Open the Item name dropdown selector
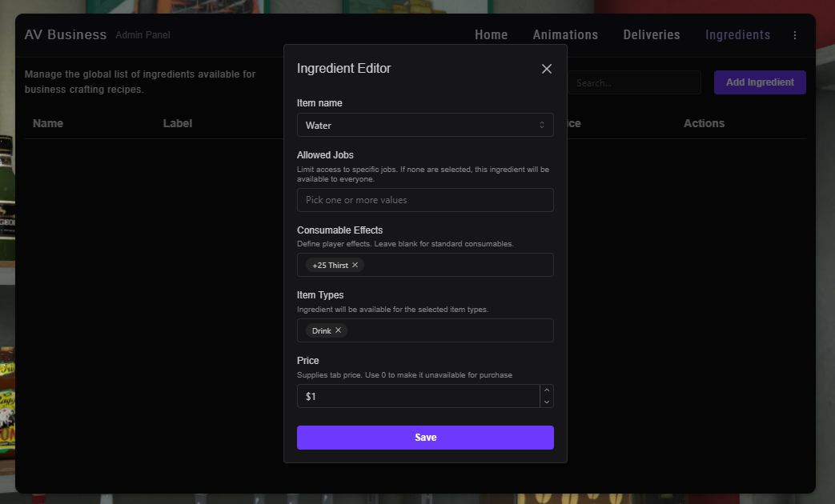The height and width of the screenshot is (504, 835). click(x=425, y=125)
